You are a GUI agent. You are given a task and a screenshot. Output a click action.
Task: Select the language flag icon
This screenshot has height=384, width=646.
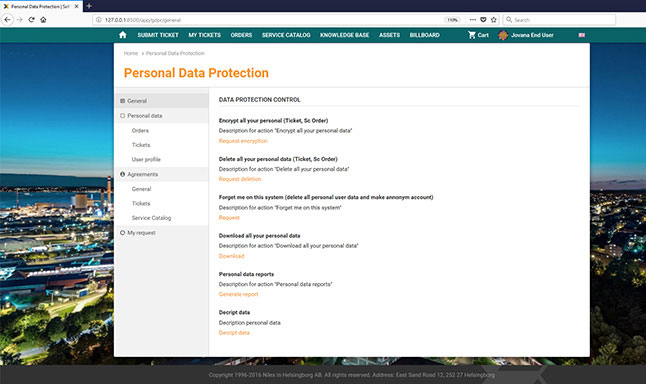(582, 35)
